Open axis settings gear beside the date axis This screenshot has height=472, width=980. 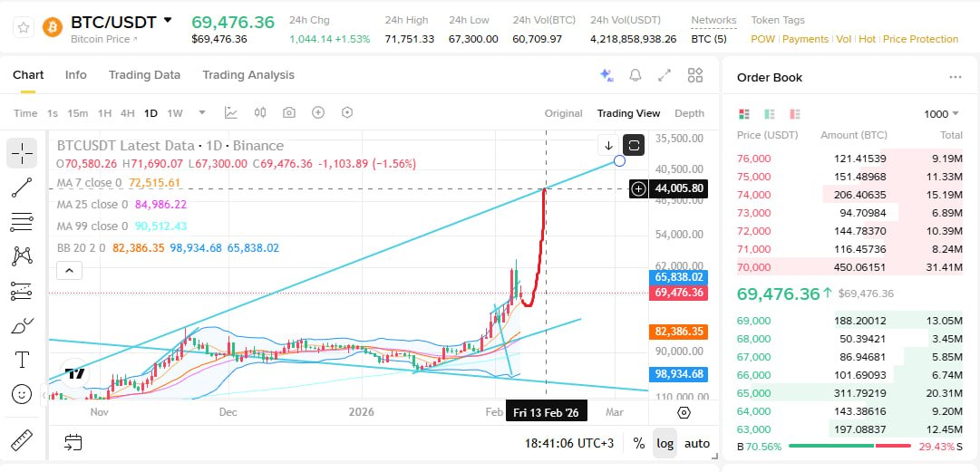click(x=684, y=413)
